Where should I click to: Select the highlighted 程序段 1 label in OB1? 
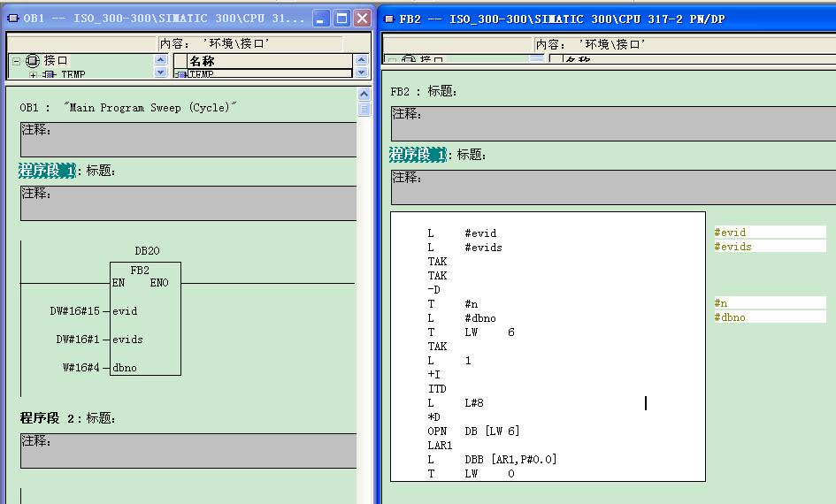(x=47, y=171)
